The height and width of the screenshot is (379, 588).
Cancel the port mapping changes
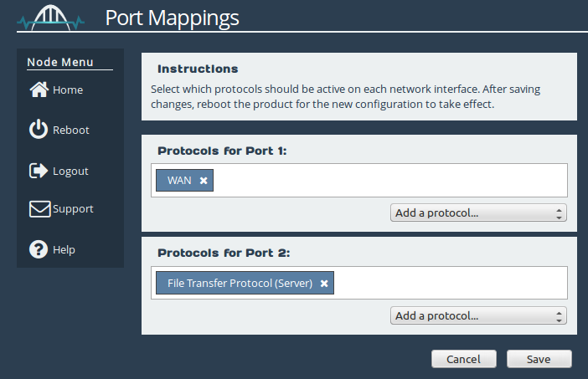[463, 359]
